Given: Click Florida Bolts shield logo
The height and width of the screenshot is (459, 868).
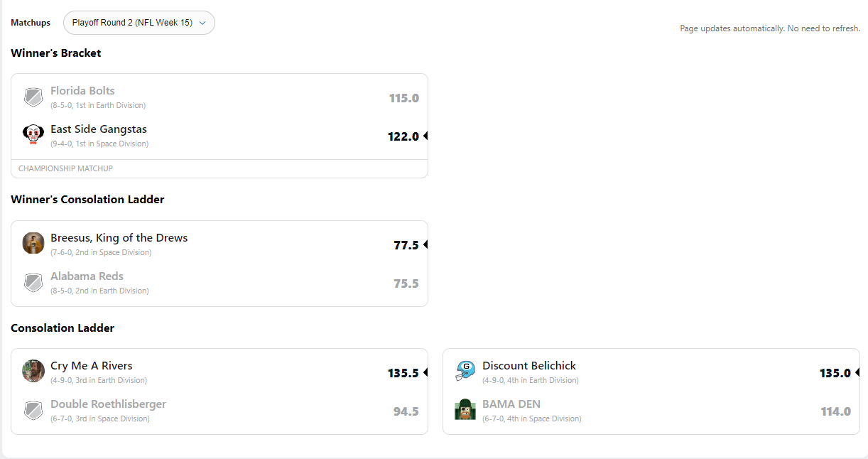Looking at the screenshot, I should pos(33,97).
